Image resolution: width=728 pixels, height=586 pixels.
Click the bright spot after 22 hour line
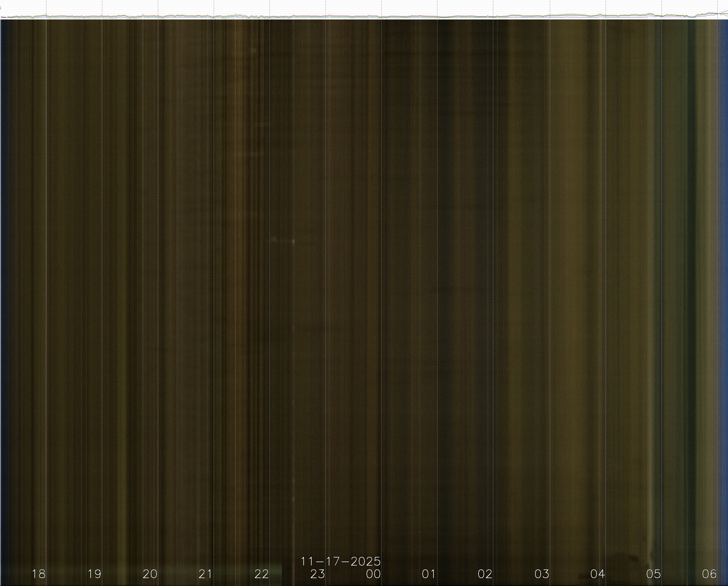point(293,241)
